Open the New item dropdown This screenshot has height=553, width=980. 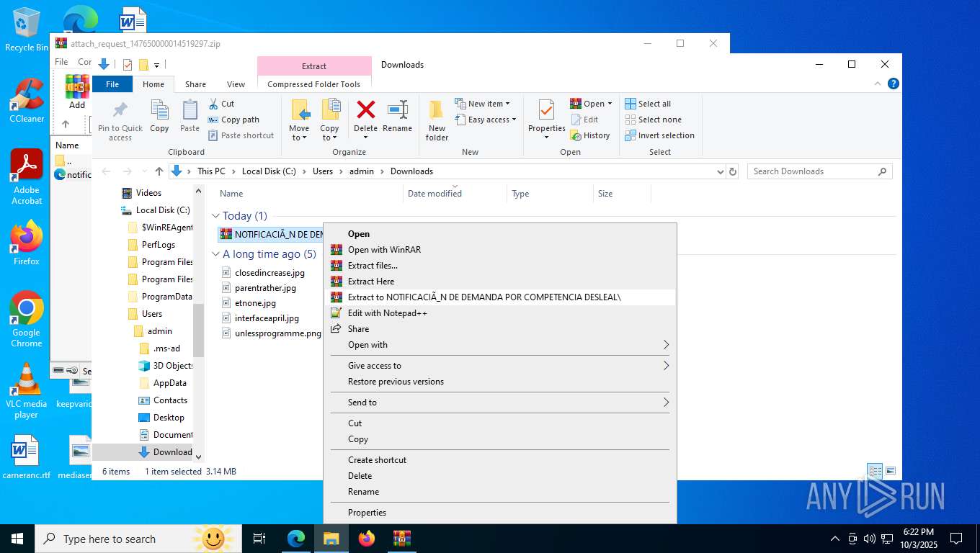click(483, 104)
